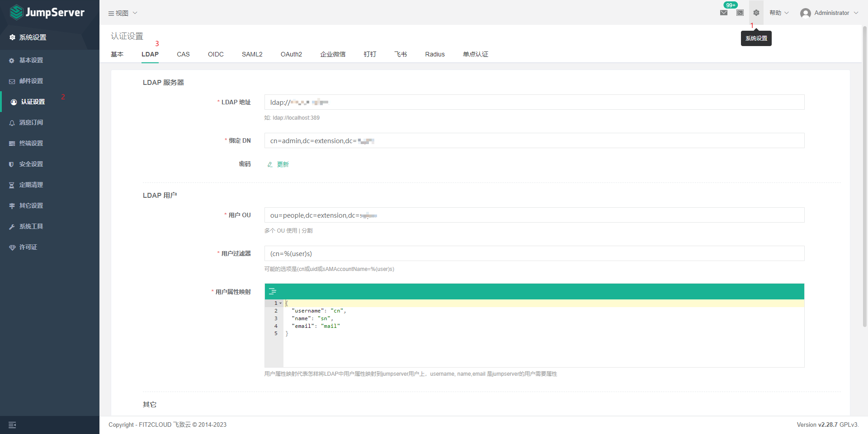The height and width of the screenshot is (434, 868).
Task: Click the Administrator avatar icon
Action: tap(805, 13)
